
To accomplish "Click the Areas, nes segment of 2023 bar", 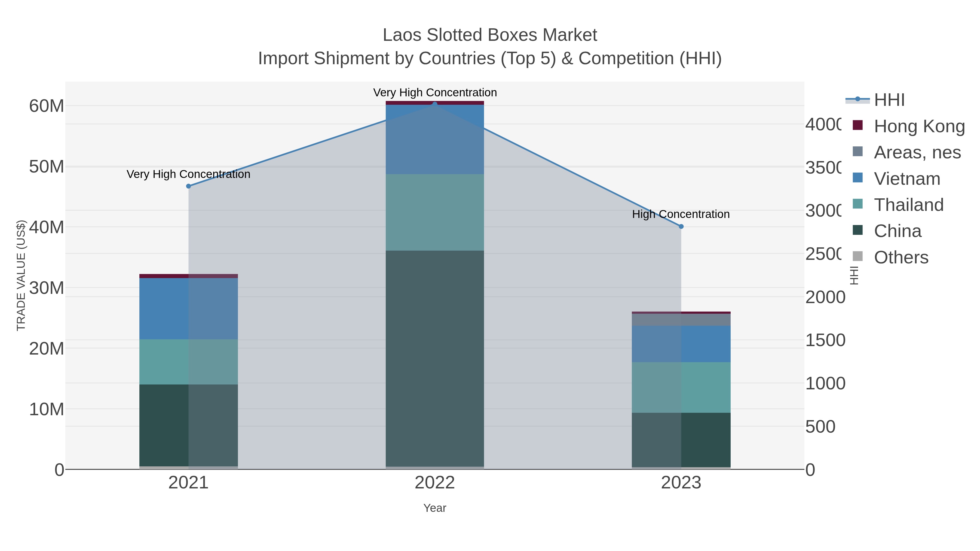I will click(x=681, y=320).
